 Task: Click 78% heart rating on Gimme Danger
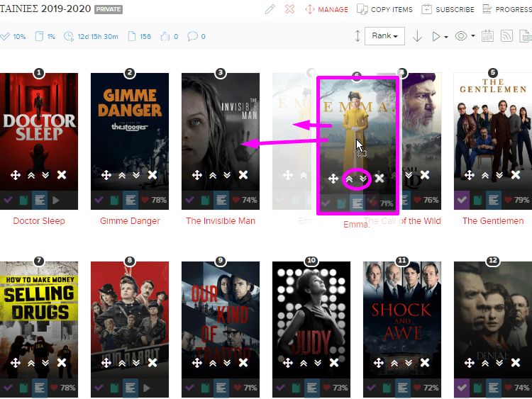click(x=154, y=200)
